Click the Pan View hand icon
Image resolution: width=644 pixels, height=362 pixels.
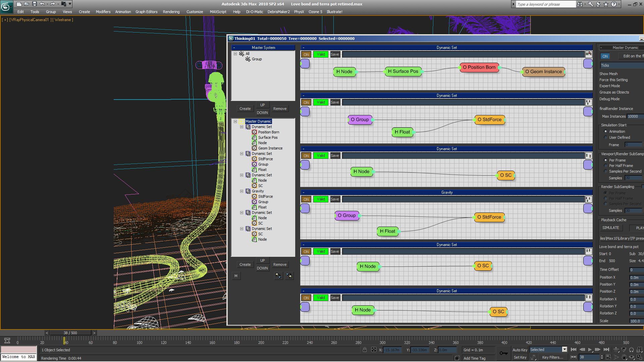coord(624,357)
